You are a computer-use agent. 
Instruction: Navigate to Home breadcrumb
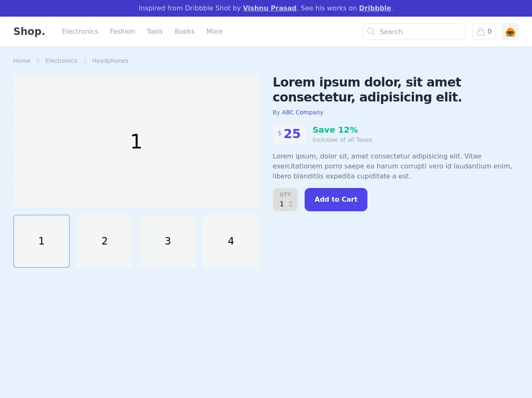pyautogui.click(x=22, y=61)
